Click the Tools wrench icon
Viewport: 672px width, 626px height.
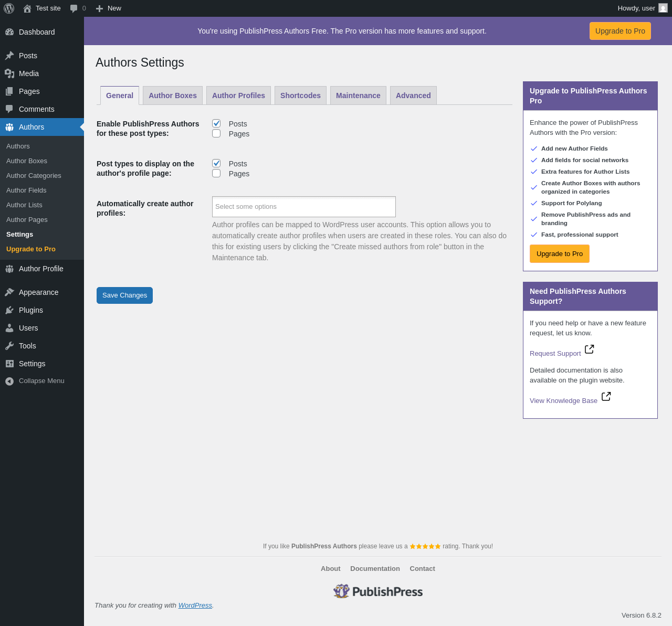(9, 346)
